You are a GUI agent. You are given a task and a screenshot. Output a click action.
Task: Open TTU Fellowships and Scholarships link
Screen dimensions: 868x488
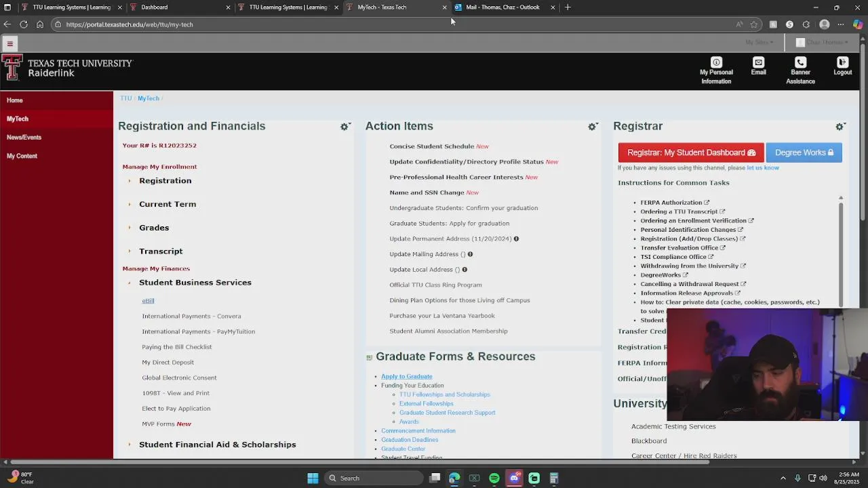[x=444, y=394]
